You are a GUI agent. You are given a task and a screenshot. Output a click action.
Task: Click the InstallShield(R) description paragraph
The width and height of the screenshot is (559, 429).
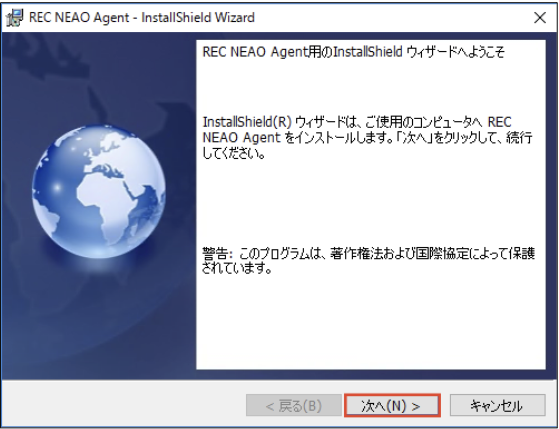click(368, 138)
